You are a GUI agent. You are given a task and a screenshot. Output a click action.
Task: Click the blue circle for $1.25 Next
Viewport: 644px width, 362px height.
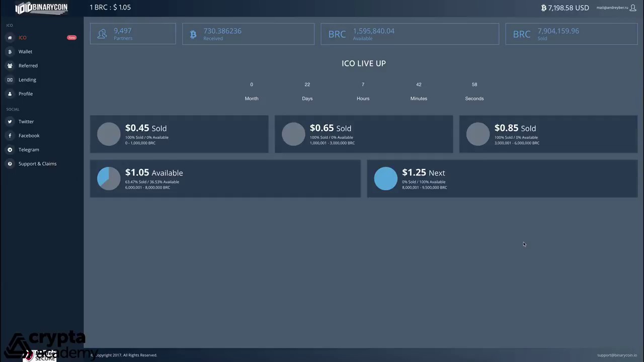386,178
